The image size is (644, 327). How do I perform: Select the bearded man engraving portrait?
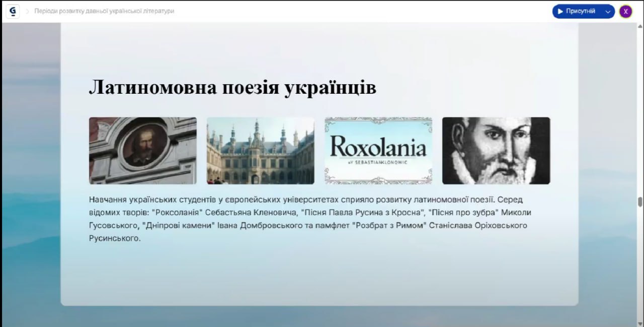(496, 151)
